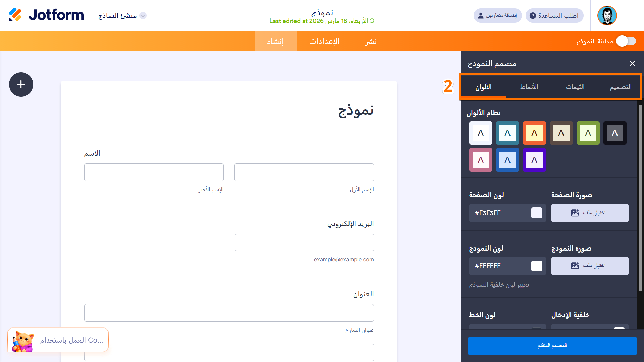Open the الثيمات tab
Screen dimensions: 644x362
tap(575, 86)
